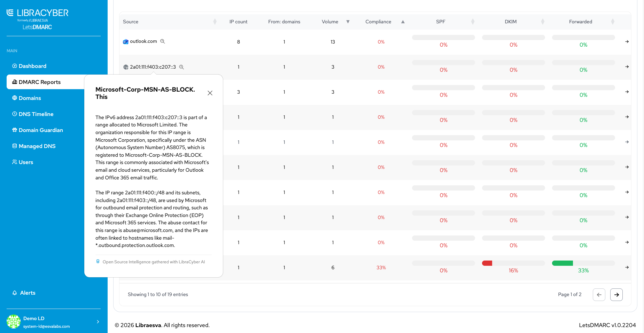Open Managed DNS page

pos(34,146)
